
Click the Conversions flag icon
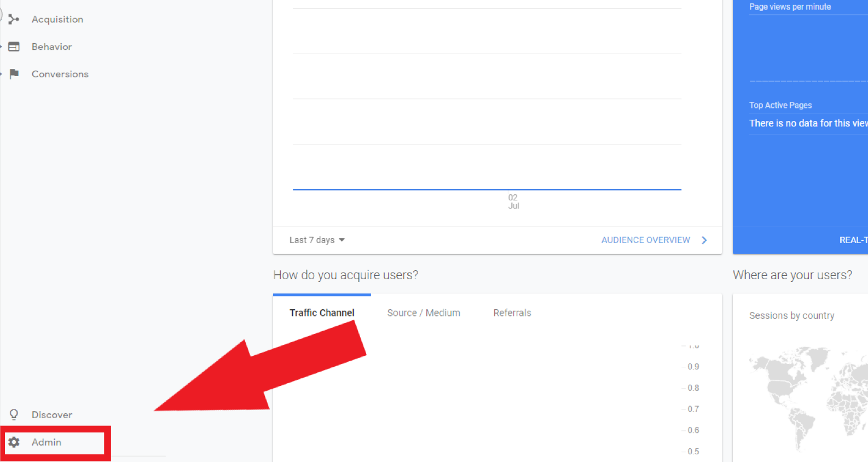(14, 74)
